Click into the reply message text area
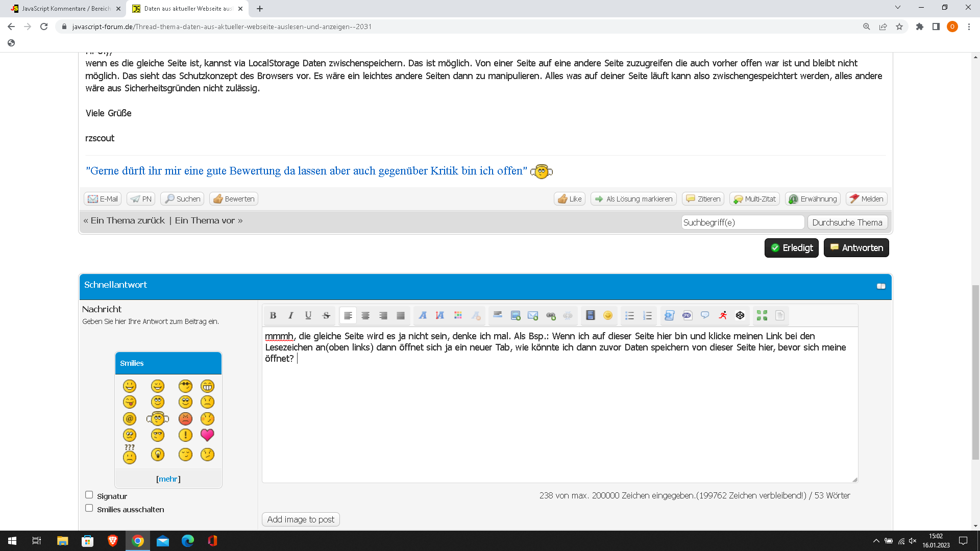Image resolution: width=980 pixels, height=551 pixels. (560, 405)
